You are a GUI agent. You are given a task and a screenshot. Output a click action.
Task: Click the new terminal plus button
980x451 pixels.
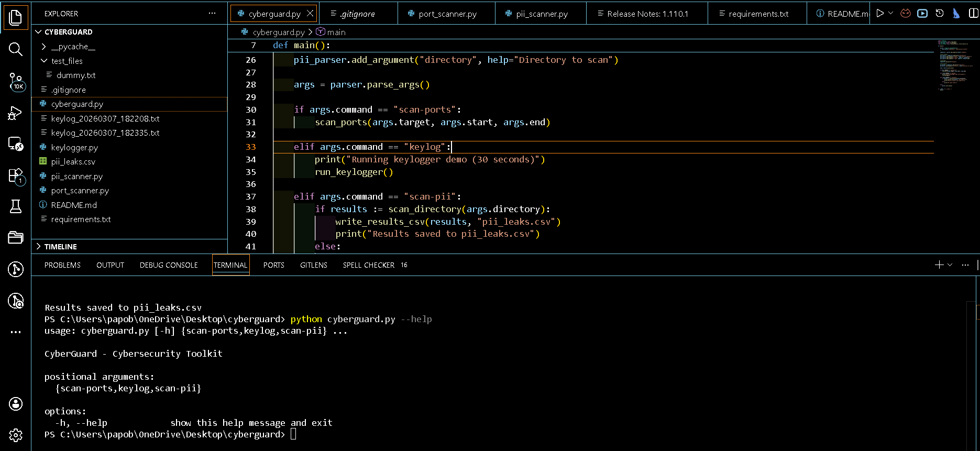pos(939,265)
